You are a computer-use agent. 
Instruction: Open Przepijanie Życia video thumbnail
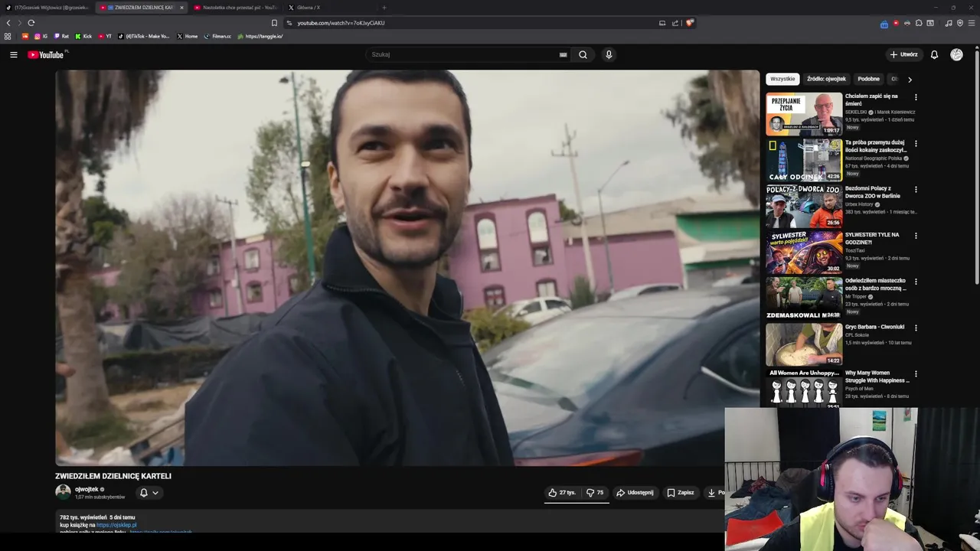[x=804, y=114]
